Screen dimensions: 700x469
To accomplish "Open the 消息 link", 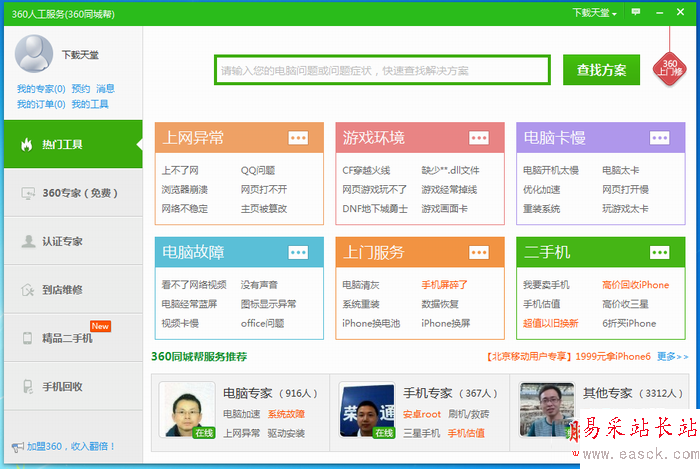I will (105, 89).
